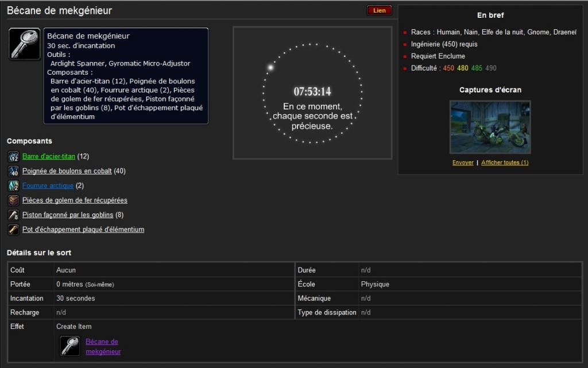
Task: Open Piston façonné par les goblins link
Action: point(68,215)
